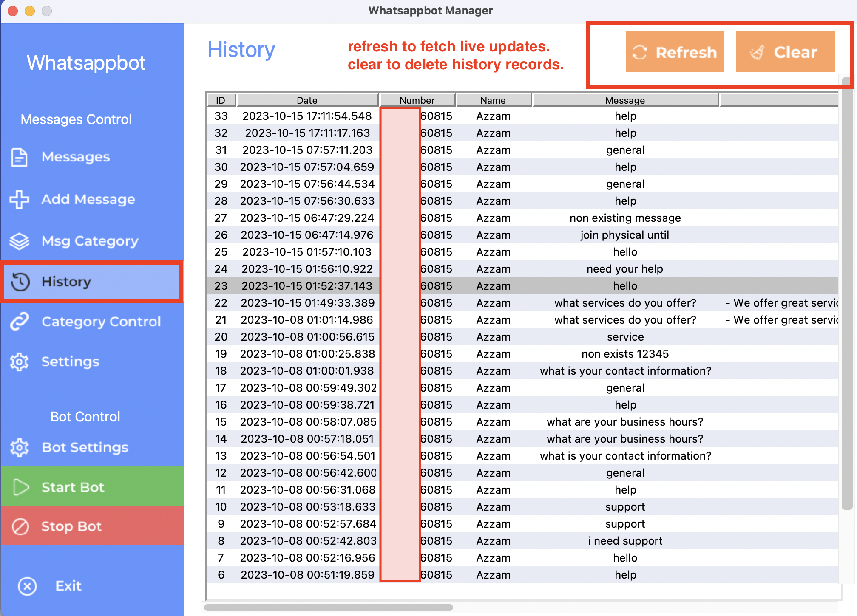857x616 pixels.
Task: Click date 2023-10-08 00:56:31.068
Action: (x=308, y=490)
